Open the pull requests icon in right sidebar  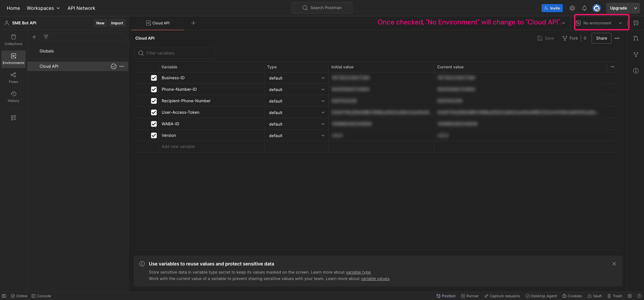[636, 38]
